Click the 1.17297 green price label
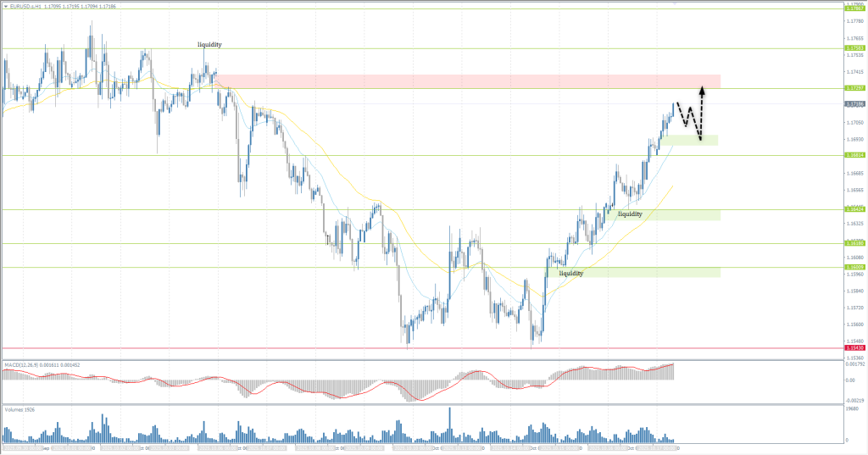Viewport: 868px width, 455px height. 854,88
